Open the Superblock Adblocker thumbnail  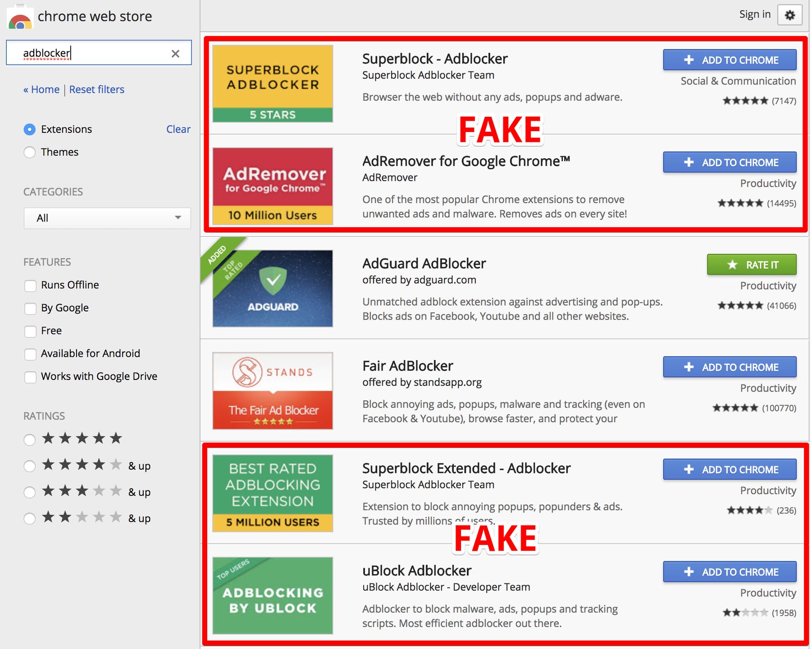pos(272,83)
